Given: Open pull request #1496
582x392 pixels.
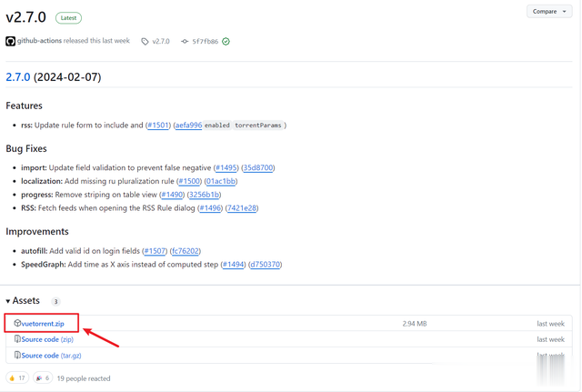Looking at the screenshot, I should pos(210,208).
